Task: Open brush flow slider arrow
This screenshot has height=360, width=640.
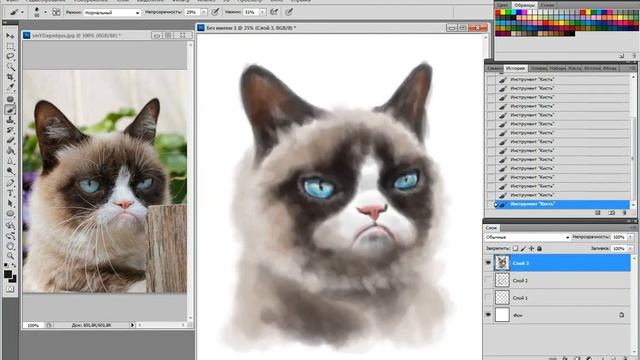Action: (x=262, y=13)
